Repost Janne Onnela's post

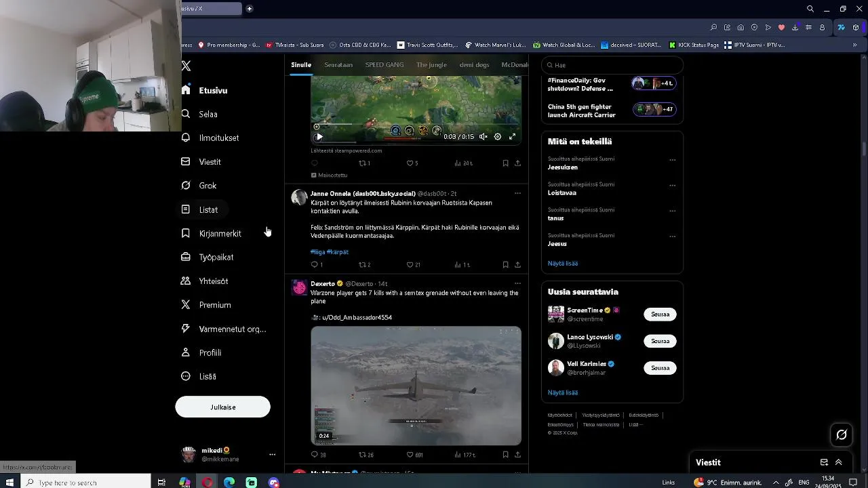[x=364, y=265]
